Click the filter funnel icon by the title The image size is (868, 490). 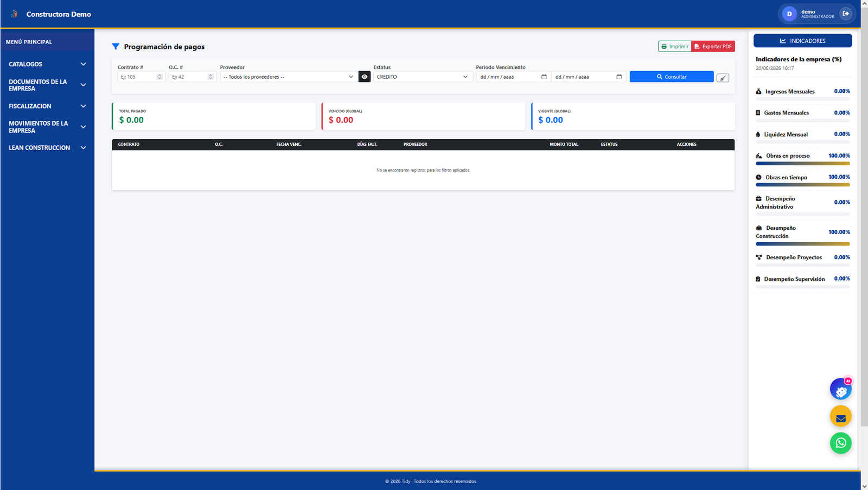[116, 47]
